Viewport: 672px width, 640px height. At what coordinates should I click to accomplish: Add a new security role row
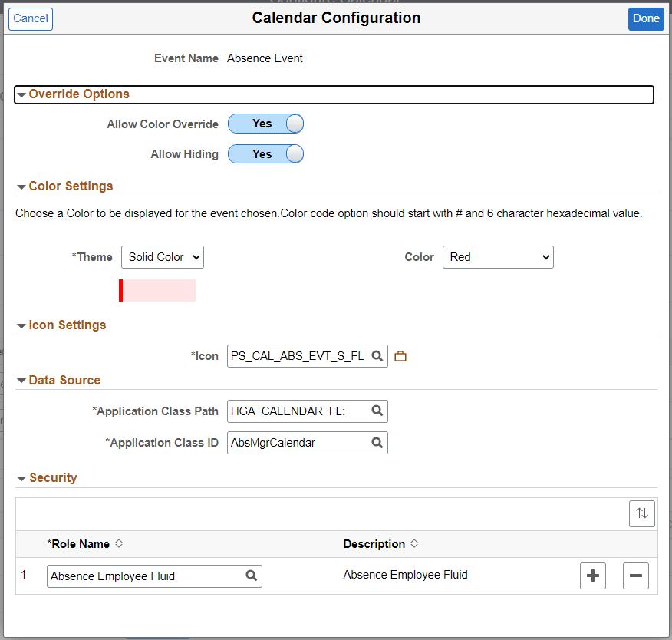(592, 576)
